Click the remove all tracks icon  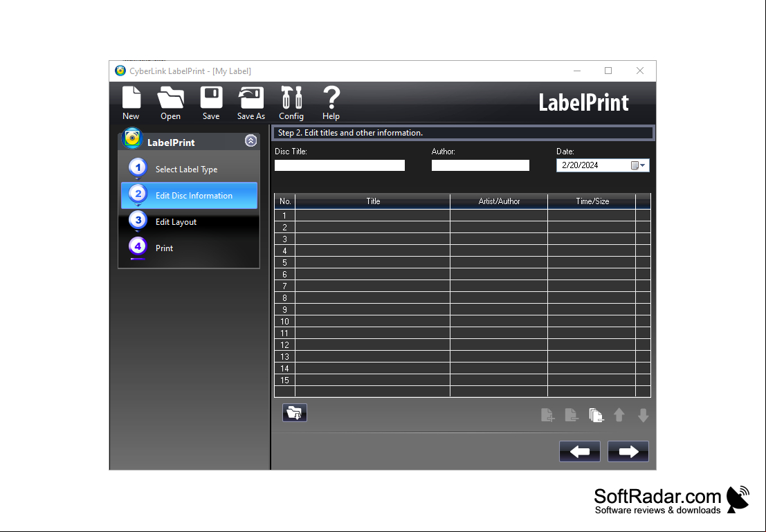pos(596,415)
